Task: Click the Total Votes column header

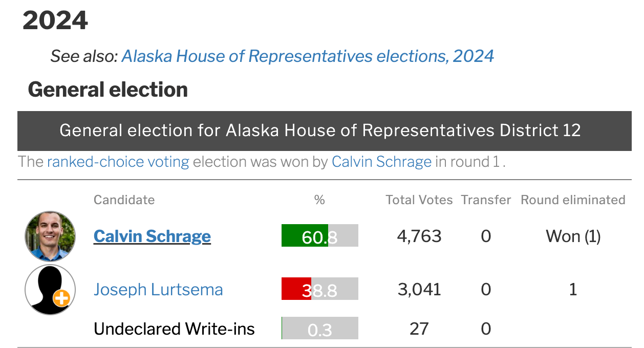Action: coord(419,200)
